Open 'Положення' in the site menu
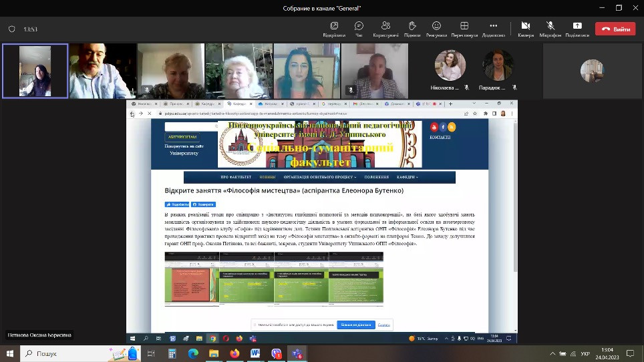Image resolution: width=644 pixels, height=362 pixels. tap(377, 177)
